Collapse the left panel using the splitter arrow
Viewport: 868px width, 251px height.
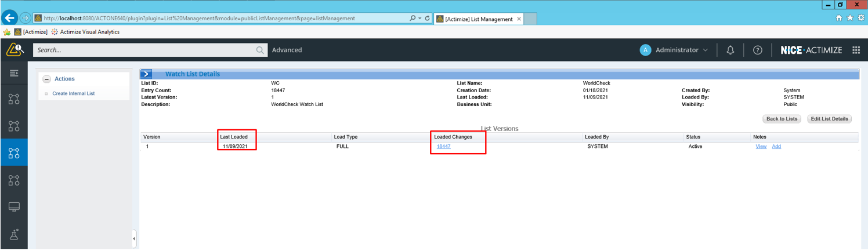click(x=134, y=238)
